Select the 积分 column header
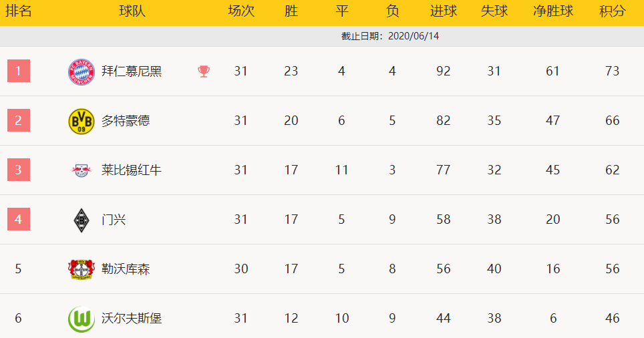Viewport: 644px width, 338px height. pos(613,11)
